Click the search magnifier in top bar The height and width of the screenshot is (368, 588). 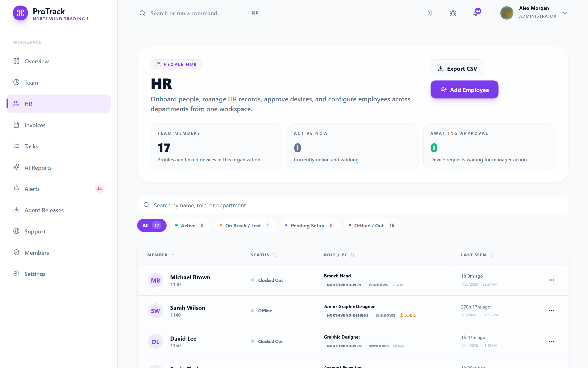142,13
